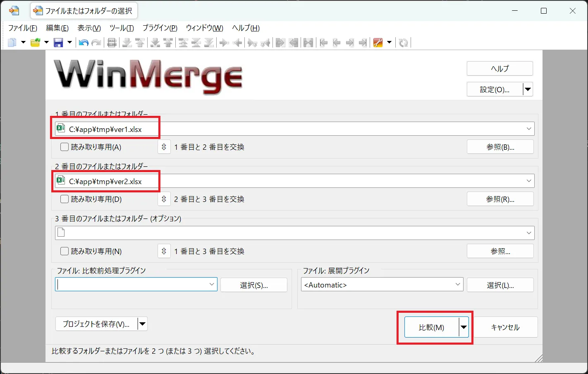
Task: Open the ファイル(F) menu
Action: pyautogui.click(x=23, y=28)
